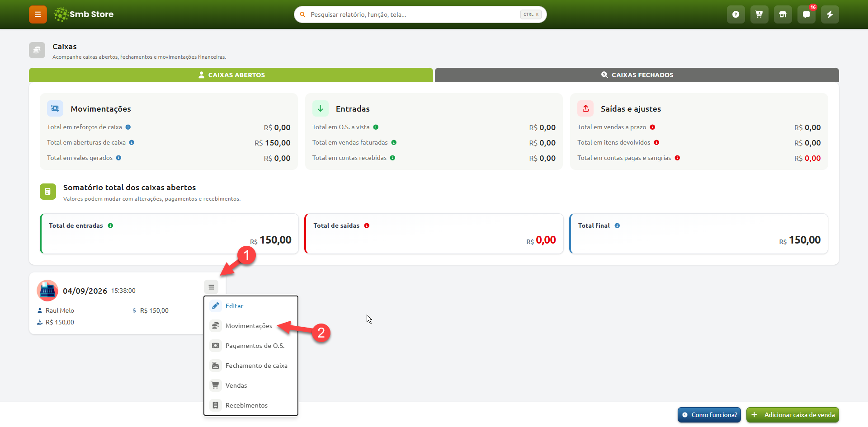Click Adicionar caixa de venda button

coord(793,415)
